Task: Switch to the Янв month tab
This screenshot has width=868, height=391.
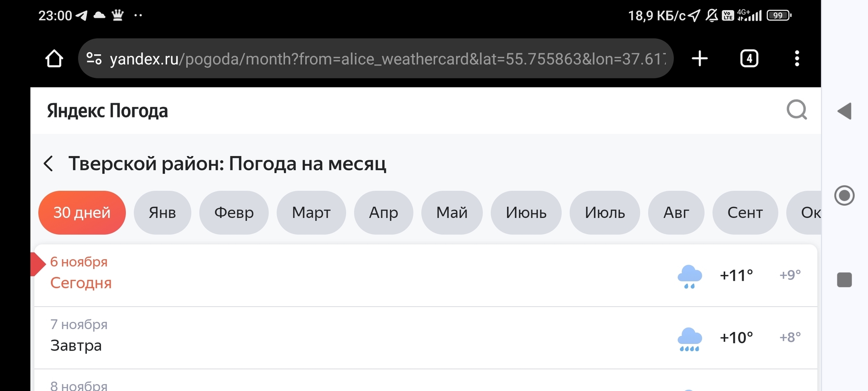Action: click(x=162, y=212)
